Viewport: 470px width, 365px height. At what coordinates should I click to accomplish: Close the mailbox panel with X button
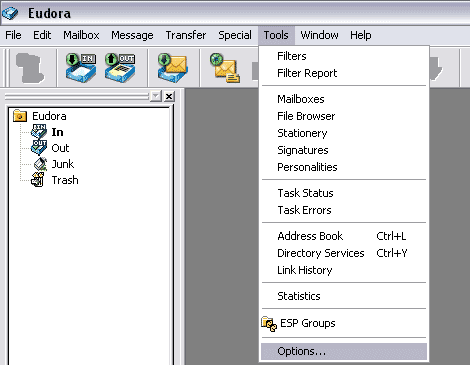pos(169,96)
